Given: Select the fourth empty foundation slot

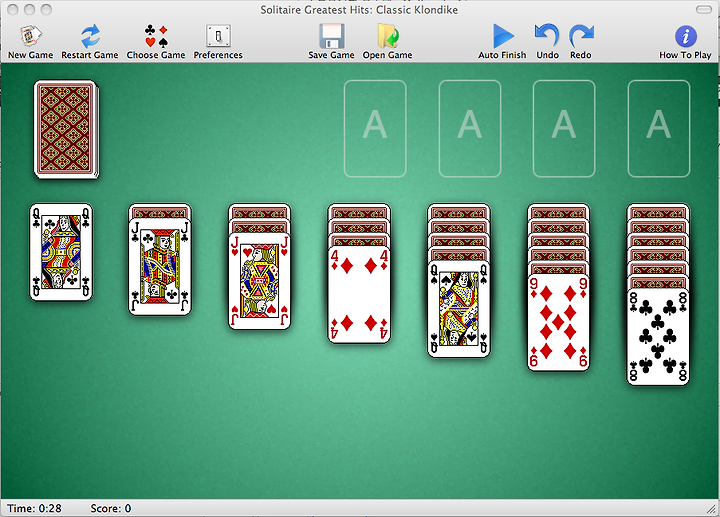Looking at the screenshot, I should pos(659,129).
